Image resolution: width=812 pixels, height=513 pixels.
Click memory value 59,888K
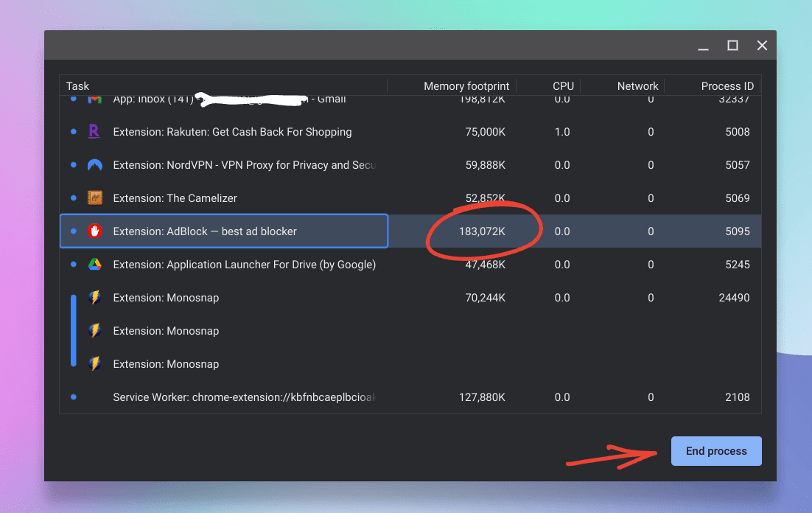pos(485,165)
